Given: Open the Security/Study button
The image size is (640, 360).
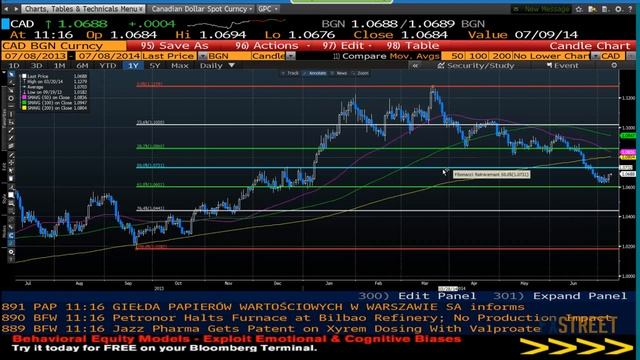Looking at the screenshot, I should [476, 65].
